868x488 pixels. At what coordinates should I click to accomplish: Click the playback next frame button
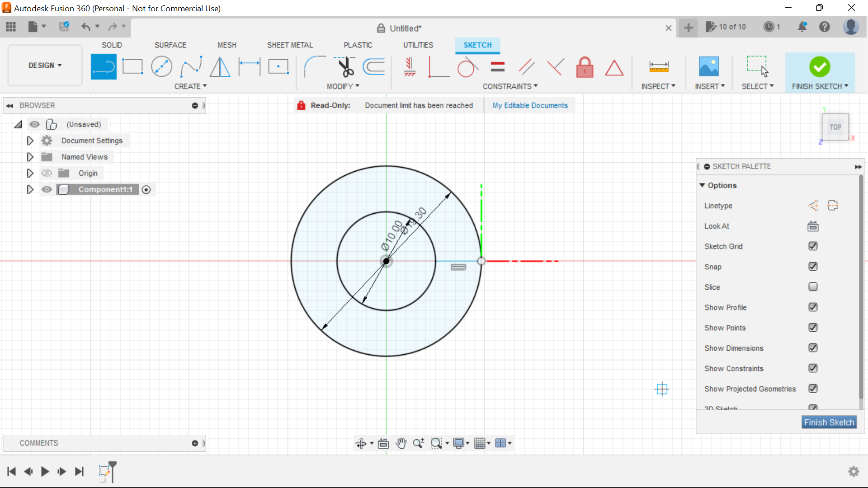[62, 471]
